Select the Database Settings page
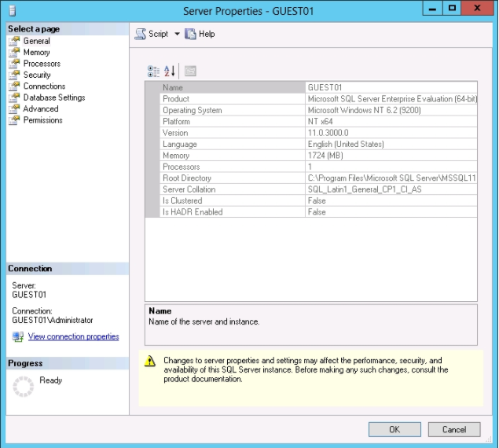This screenshot has width=499, height=448. [x=54, y=97]
